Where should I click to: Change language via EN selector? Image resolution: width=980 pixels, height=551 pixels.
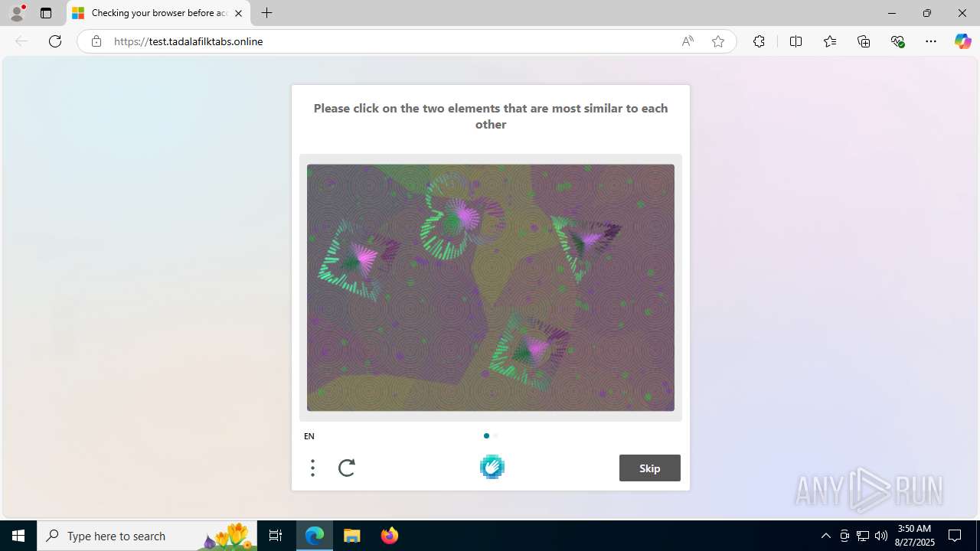[x=309, y=436]
